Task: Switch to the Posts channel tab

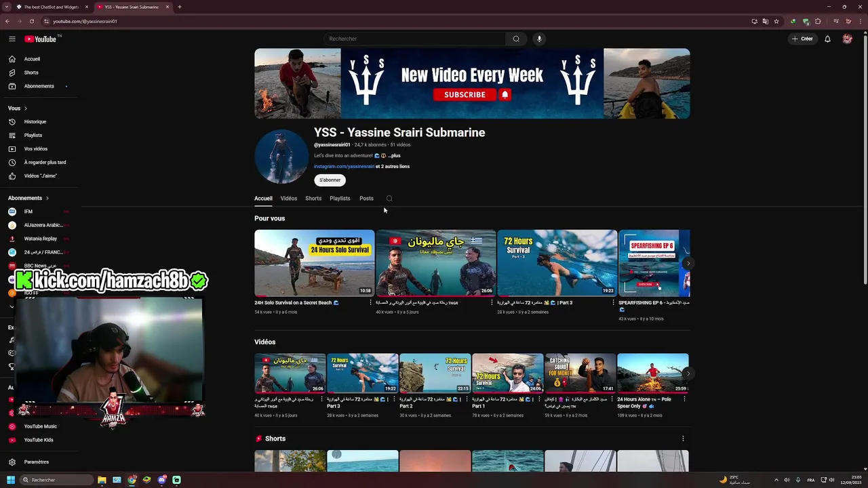Action: 366,199
